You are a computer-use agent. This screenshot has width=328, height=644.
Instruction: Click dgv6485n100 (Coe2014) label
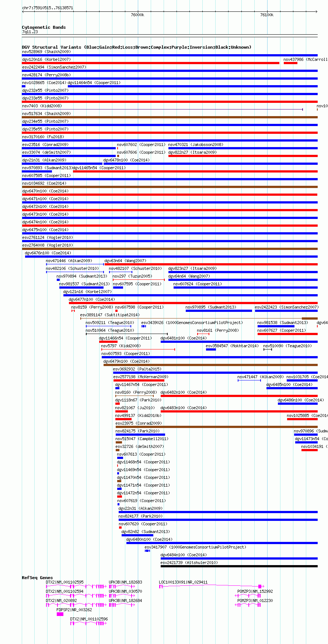289,384
